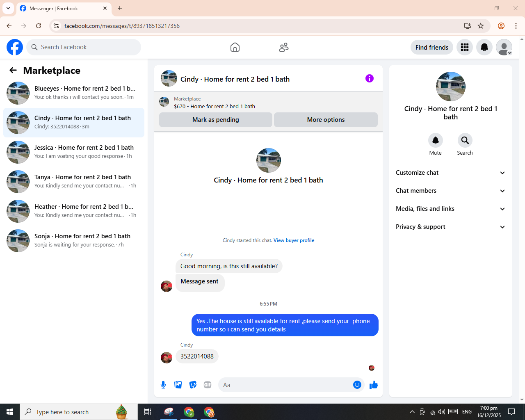Go to Home feed icon

click(x=235, y=47)
